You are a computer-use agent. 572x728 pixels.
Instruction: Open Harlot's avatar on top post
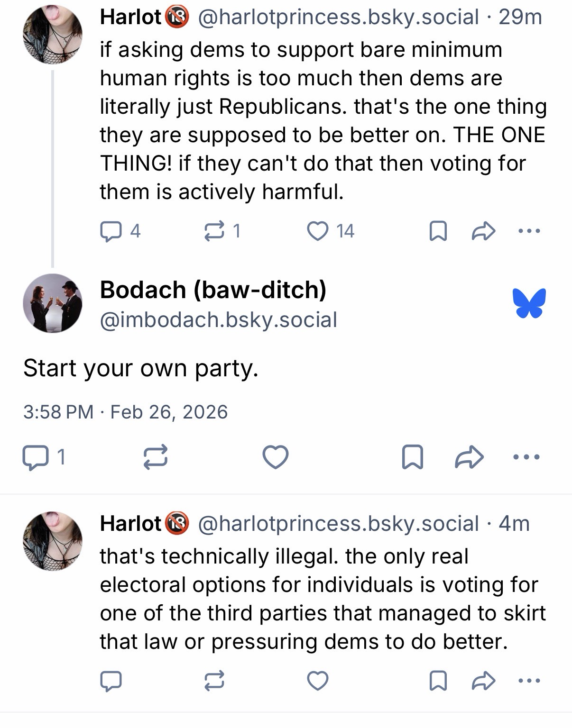pyautogui.click(x=53, y=34)
